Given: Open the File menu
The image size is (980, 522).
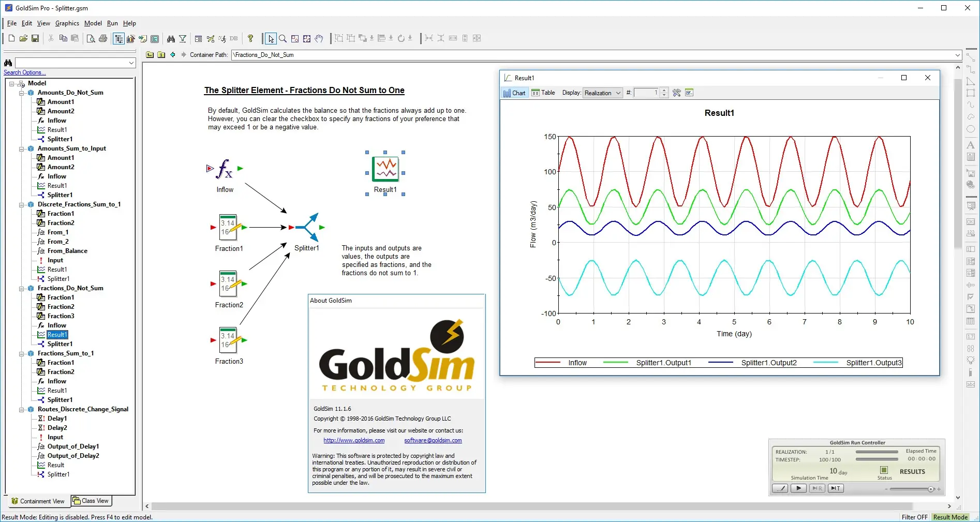Looking at the screenshot, I should 12,23.
